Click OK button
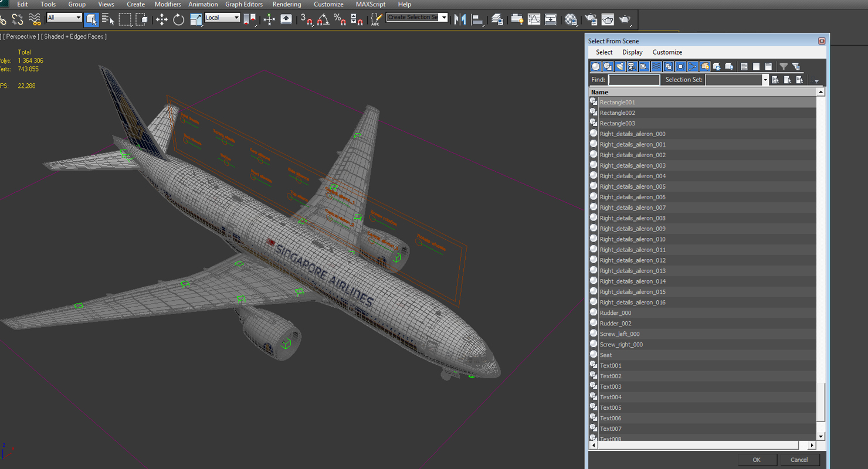Viewport: 868px width, 469px height. (757, 460)
